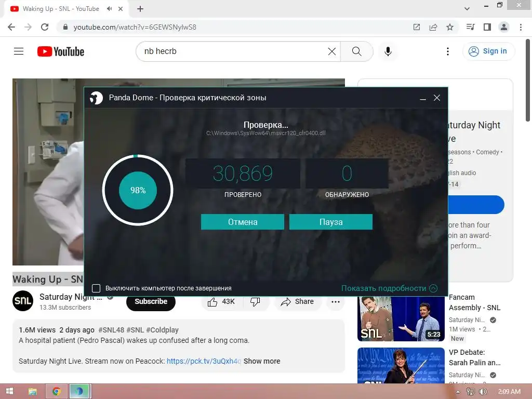Dislike the video with thumbs down
The image size is (532, 399).
255,301
